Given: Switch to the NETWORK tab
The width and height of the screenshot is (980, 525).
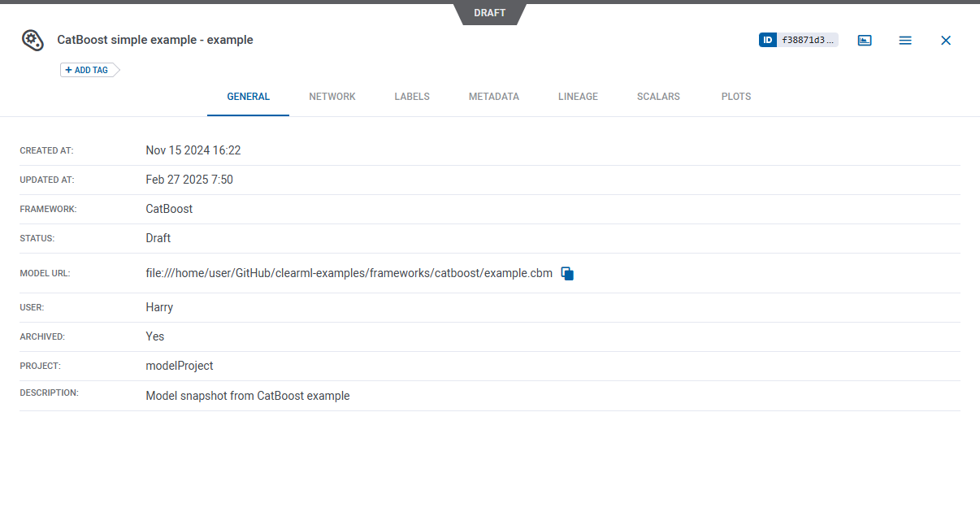Looking at the screenshot, I should click(332, 97).
